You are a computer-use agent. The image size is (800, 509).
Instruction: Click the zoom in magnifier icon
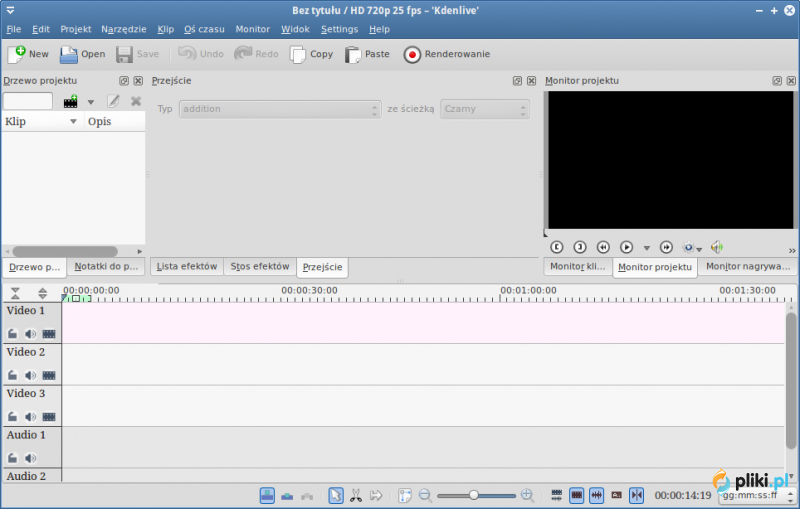click(x=527, y=495)
